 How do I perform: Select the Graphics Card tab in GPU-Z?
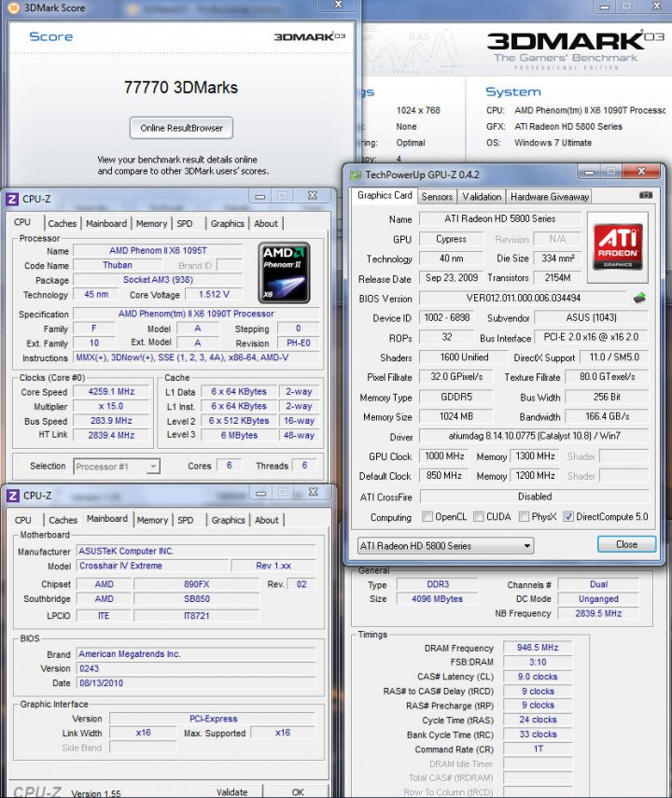[385, 195]
